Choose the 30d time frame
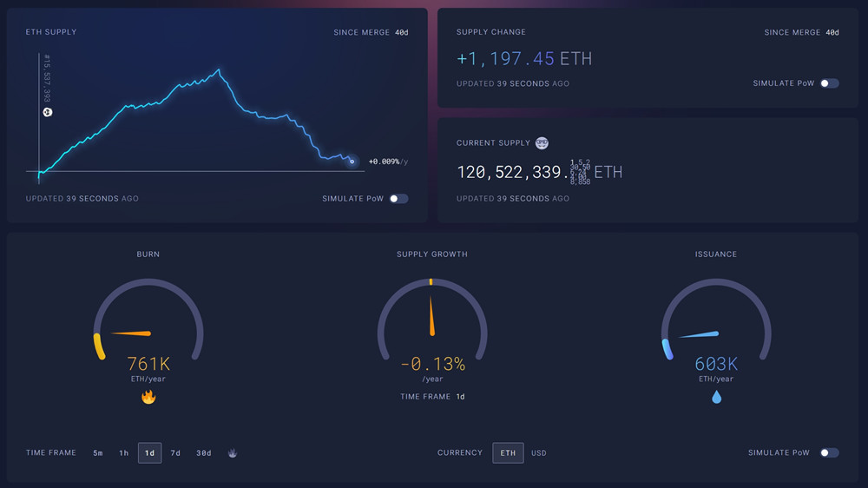 tap(203, 453)
